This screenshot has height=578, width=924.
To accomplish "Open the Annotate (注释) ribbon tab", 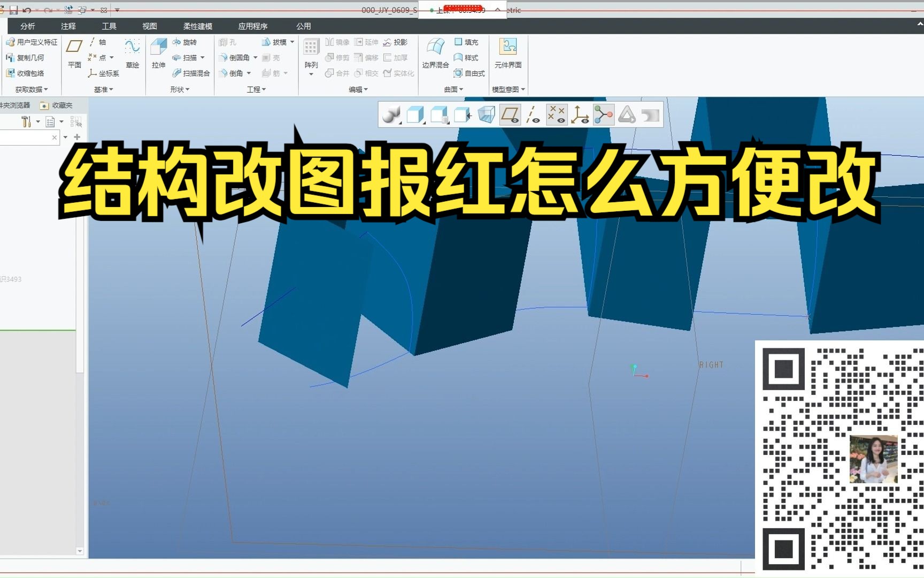I will [x=68, y=26].
